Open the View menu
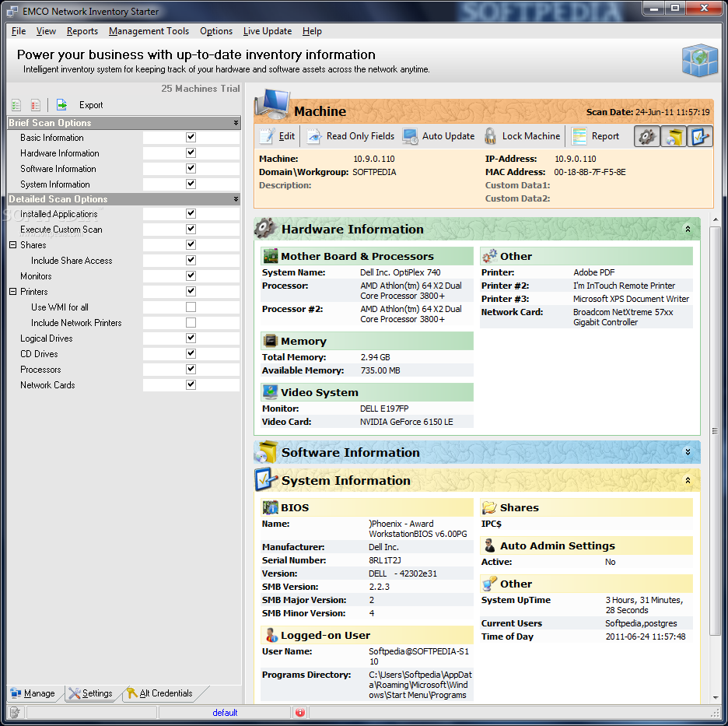This screenshot has height=726, width=728. pos(46,31)
